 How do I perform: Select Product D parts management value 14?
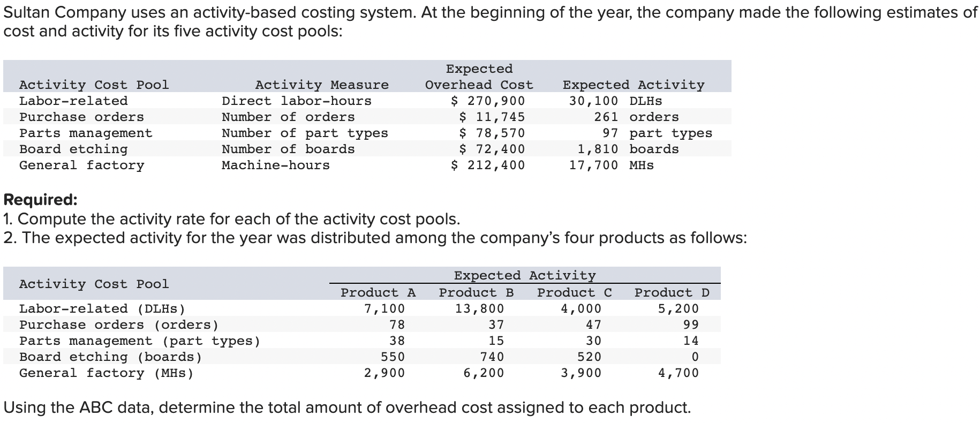(691, 341)
